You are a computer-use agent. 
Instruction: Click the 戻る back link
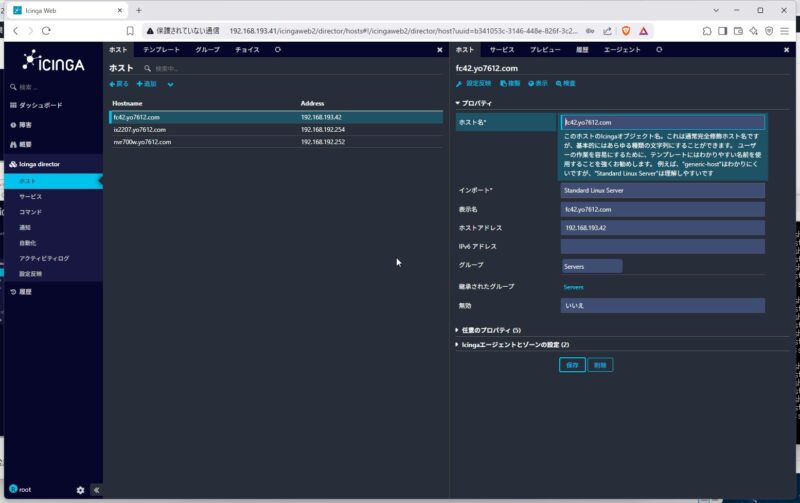pos(119,84)
